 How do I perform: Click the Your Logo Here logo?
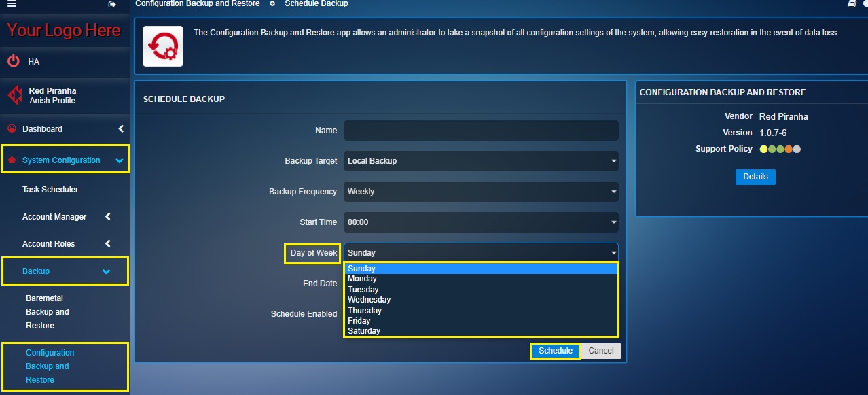[x=64, y=30]
